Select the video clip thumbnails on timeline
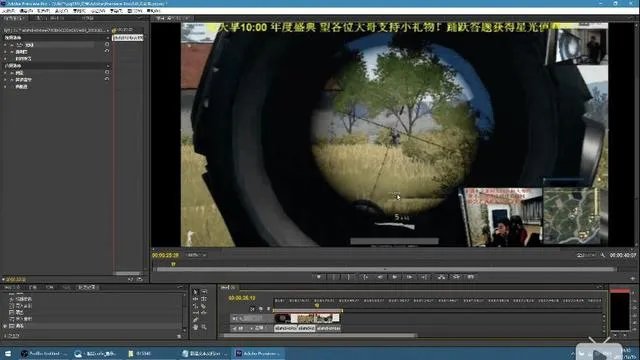The width and height of the screenshot is (640, 360). 308,318
